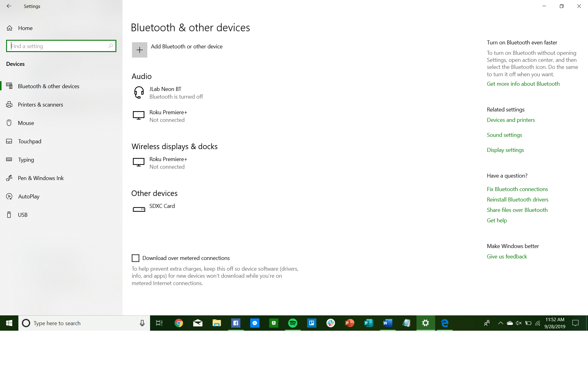
Task: Open Display settings link
Action: [x=505, y=150]
